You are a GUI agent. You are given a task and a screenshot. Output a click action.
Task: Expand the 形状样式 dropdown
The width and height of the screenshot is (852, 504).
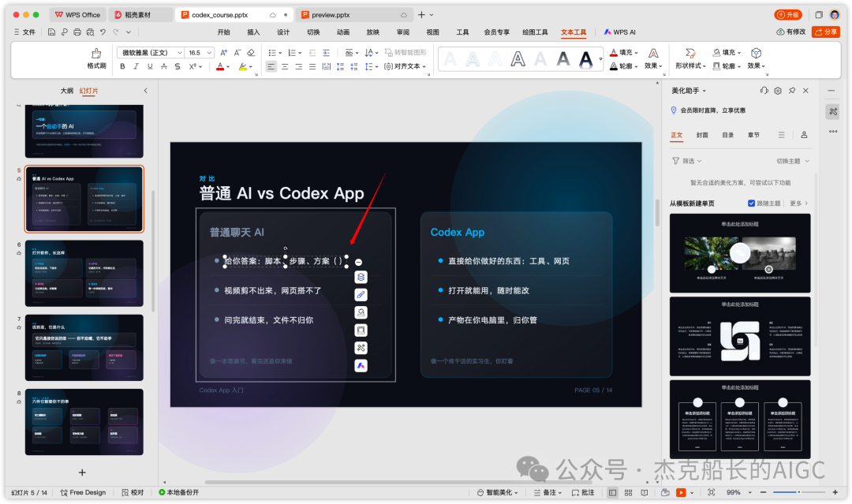704,66
